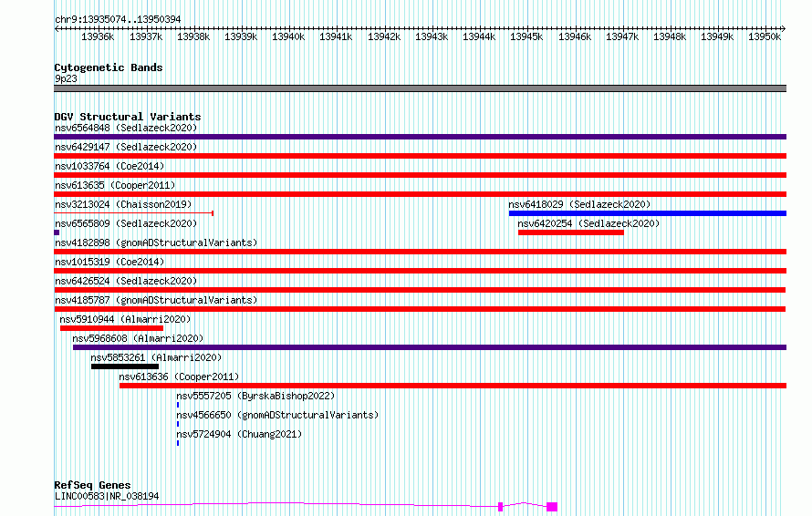Click the small magenta LINC00583 exon block

(500, 507)
